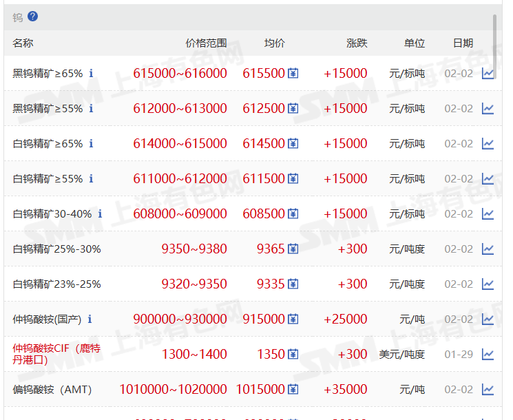
Task: Open the info icon for 仲钨酸铵(国产)
Action: click(x=90, y=319)
